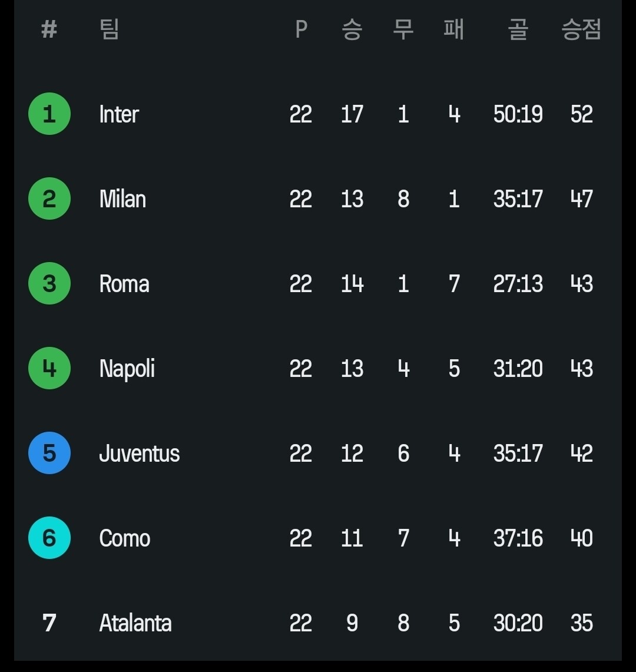636x672 pixels.
Task: Click the rank 7 number
Action: [x=49, y=623]
